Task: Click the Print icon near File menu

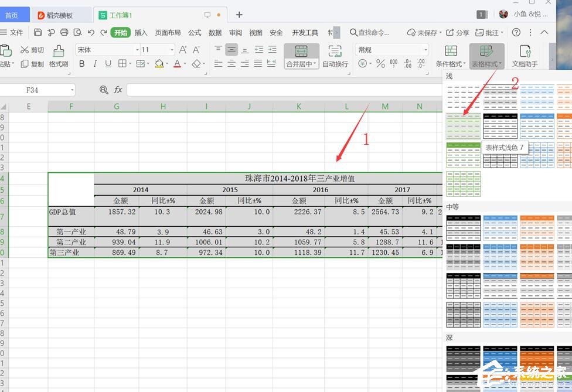Action: tap(64, 32)
